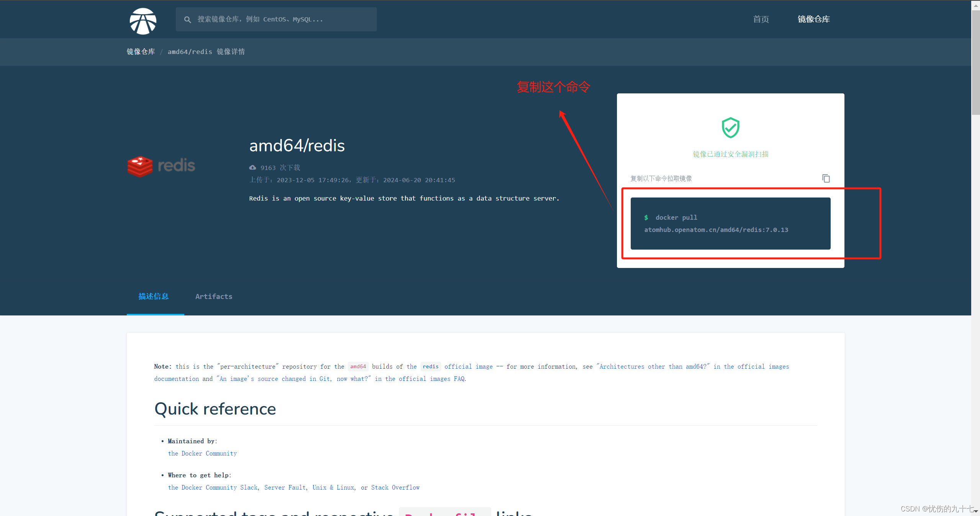980x516 pixels.
Task: Select the 描述信息 tab
Action: click(x=154, y=296)
